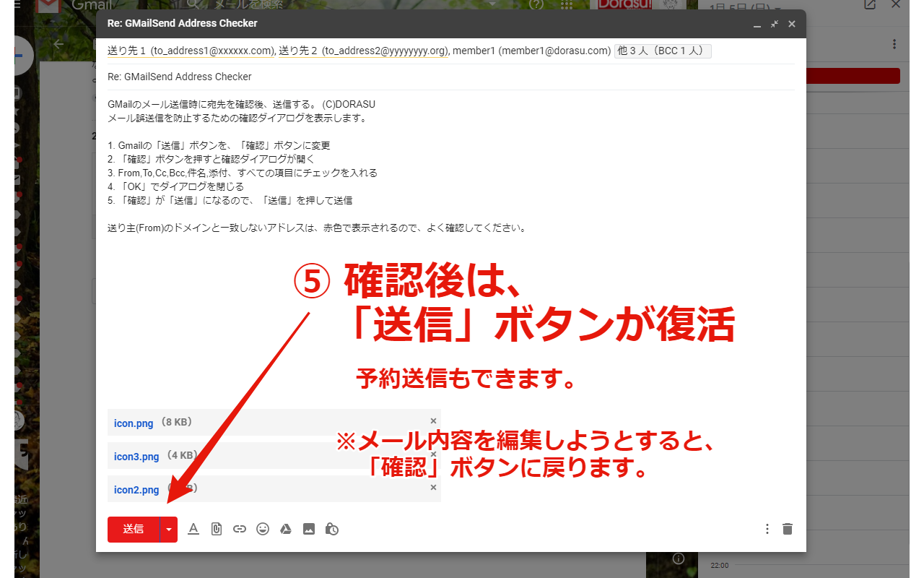Image resolution: width=924 pixels, height=578 pixels.
Task: Open the calendar side panel three-dot menu
Action: pyautogui.click(x=894, y=44)
